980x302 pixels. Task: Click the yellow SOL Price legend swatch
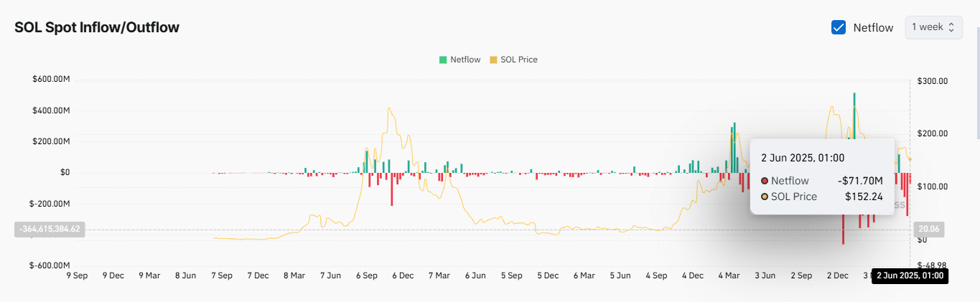tap(493, 60)
